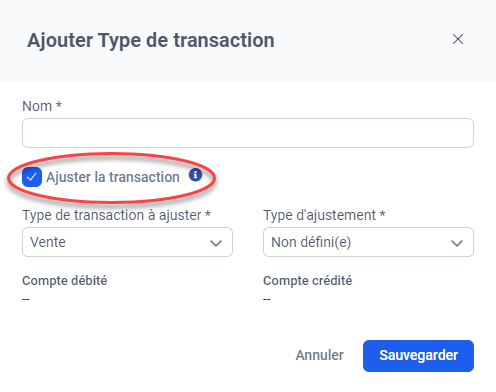Click the blue Sauvegarder button

pos(418,356)
